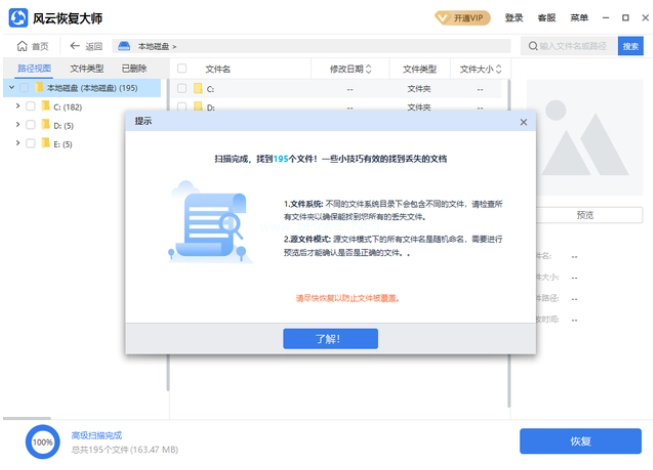This screenshot has width=653, height=470.
Task: Check the E: (5) checkbox in tree
Action: pos(30,144)
